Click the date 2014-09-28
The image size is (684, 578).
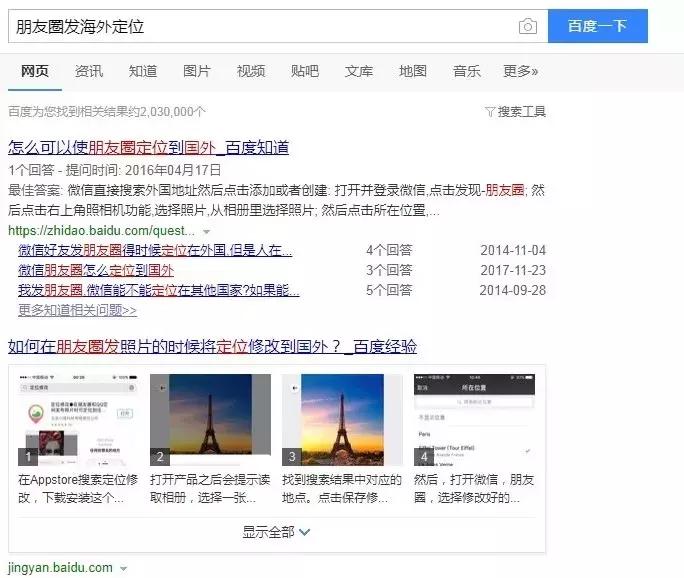pyautogui.click(x=513, y=290)
